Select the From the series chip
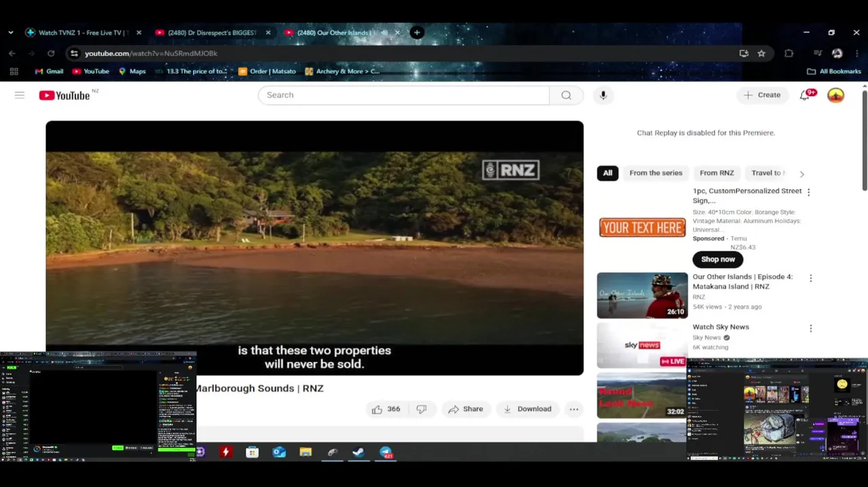 (x=656, y=173)
